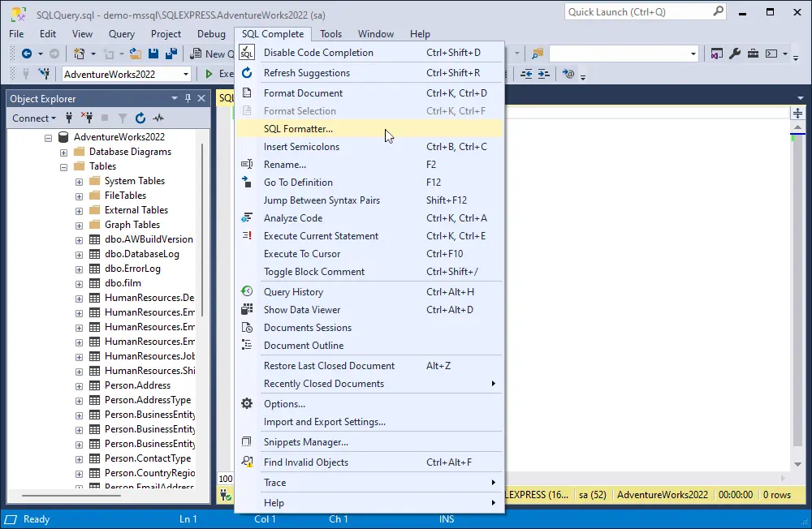Click the Connect plug icon in Object Explorer
This screenshot has height=529, width=812.
click(68, 118)
